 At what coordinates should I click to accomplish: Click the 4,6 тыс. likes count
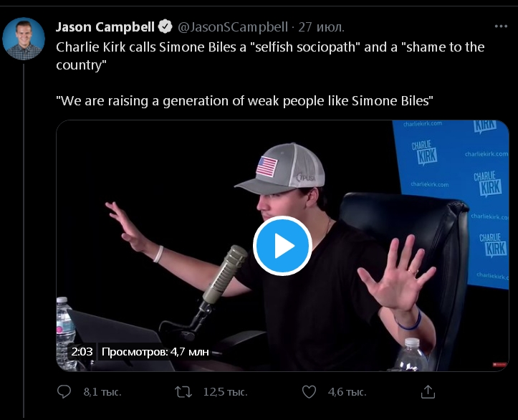coord(347,392)
